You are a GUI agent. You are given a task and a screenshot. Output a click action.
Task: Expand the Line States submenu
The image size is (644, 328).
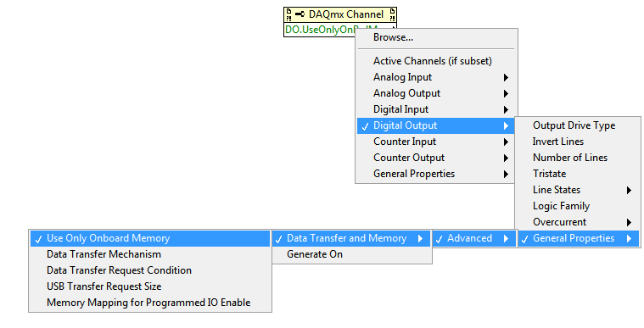[x=578, y=190]
